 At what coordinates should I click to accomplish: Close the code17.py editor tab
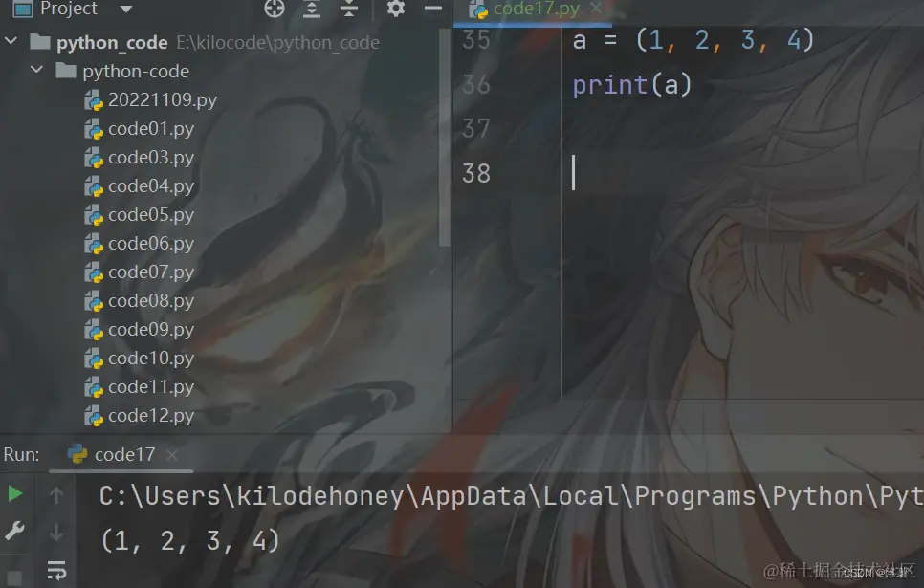click(596, 9)
